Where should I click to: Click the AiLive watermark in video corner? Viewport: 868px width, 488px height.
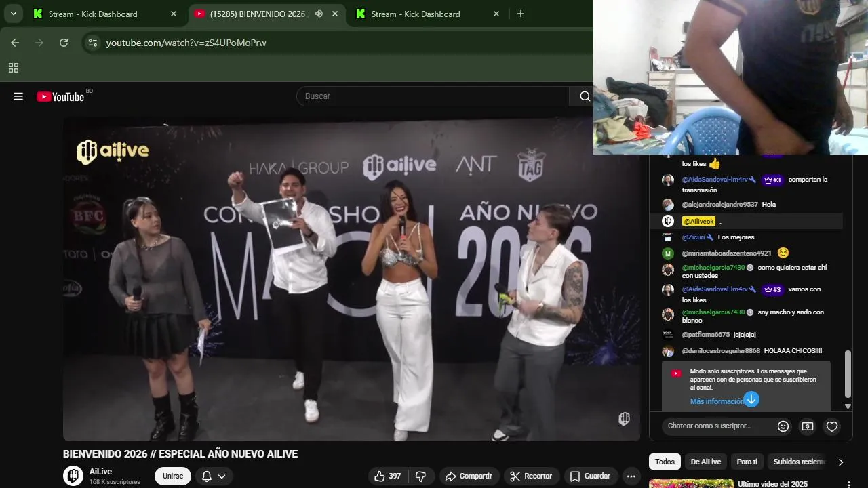click(x=624, y=419)
